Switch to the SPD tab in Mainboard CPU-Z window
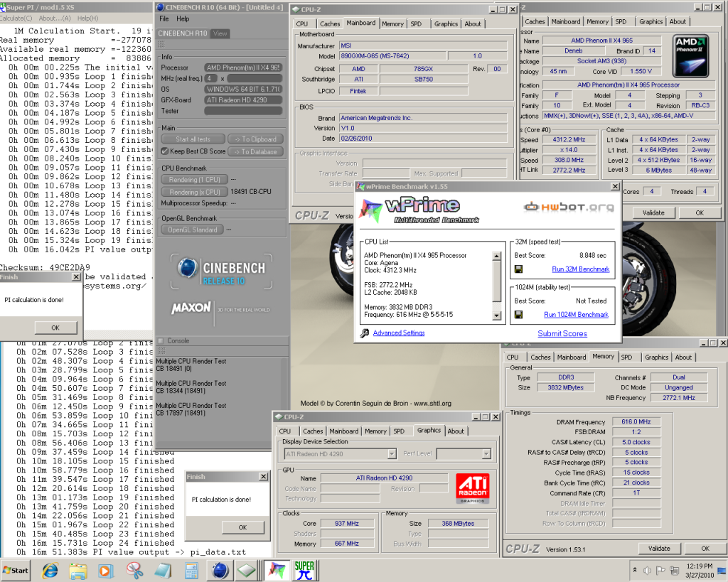 coord(416,24)
